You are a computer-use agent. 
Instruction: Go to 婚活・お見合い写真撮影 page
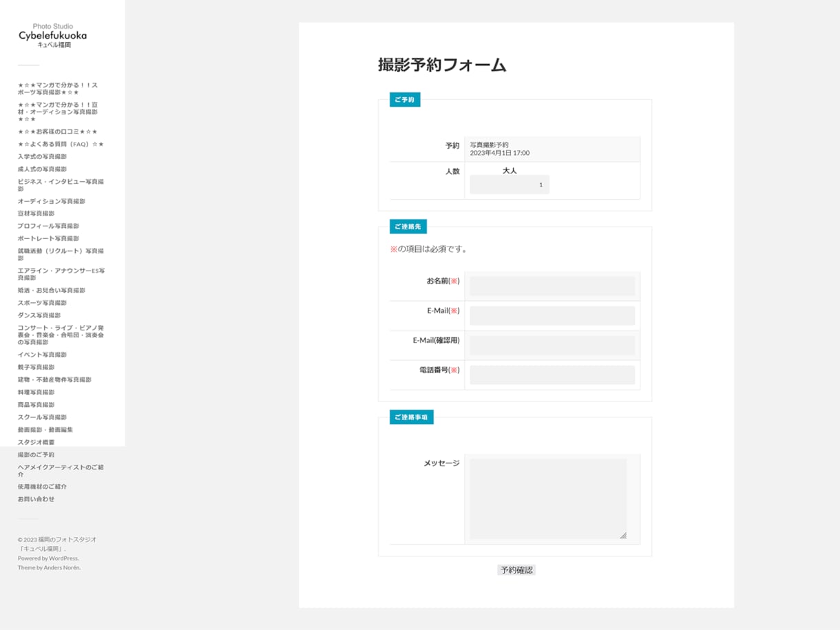52,290
